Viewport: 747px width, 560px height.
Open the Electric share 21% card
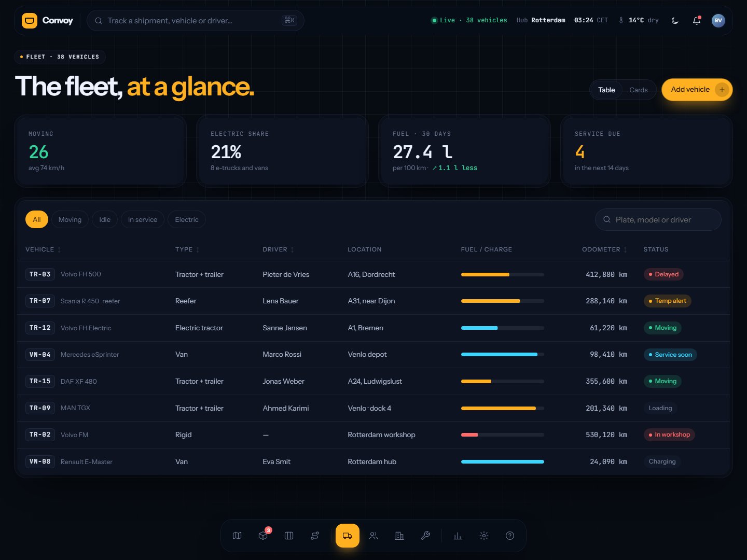(x=282, y=151)
